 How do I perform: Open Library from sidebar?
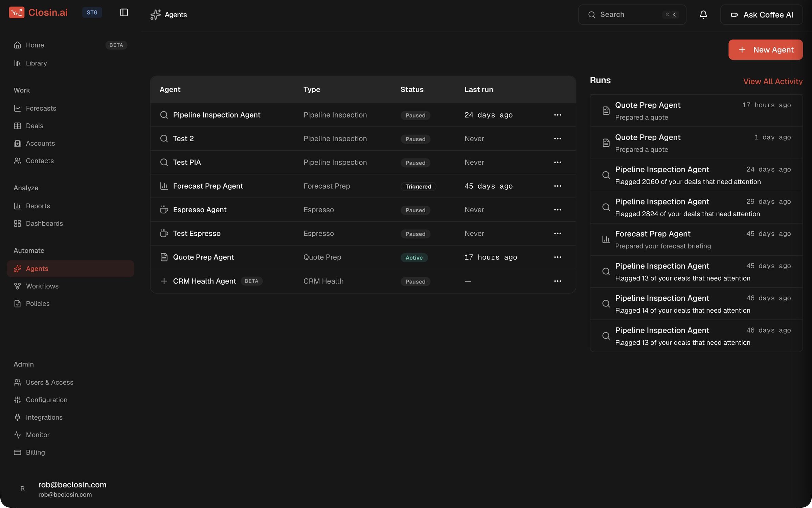click(70, 63)
